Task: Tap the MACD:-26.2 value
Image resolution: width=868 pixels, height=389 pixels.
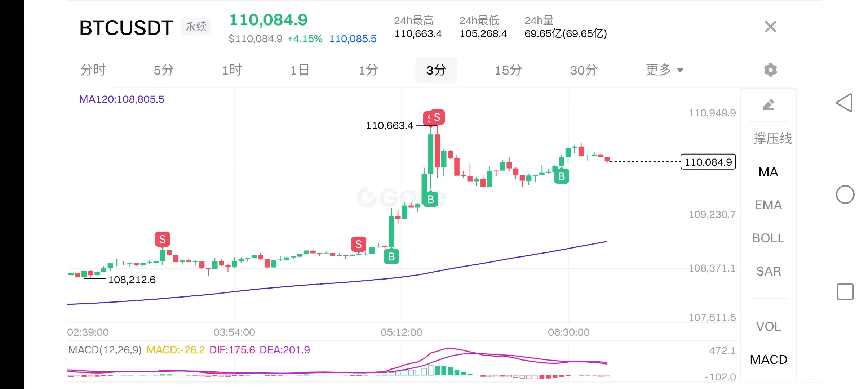Action: pyautogui.click(x=176, y=350)
